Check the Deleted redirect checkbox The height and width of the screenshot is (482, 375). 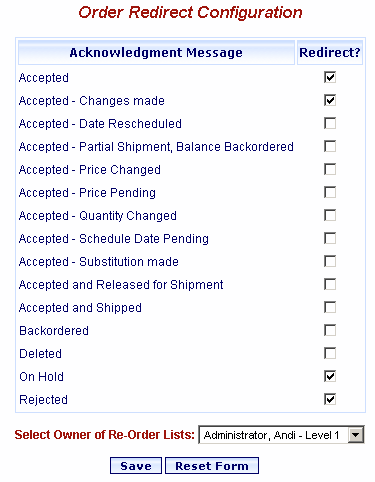pos(330,353)
